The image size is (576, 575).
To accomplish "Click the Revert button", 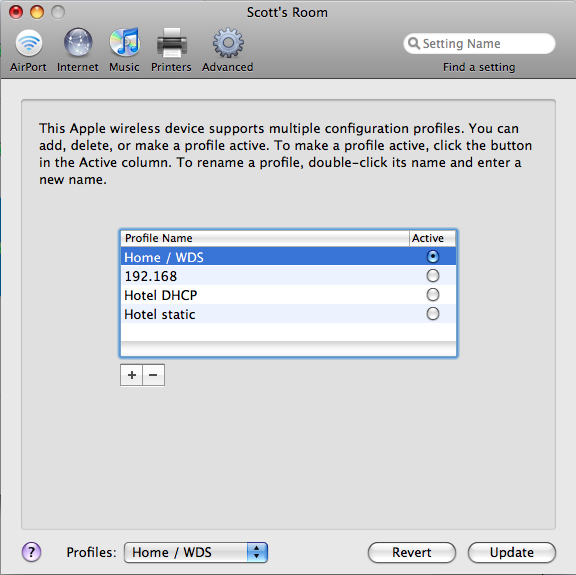I will [x=412, y=552].
